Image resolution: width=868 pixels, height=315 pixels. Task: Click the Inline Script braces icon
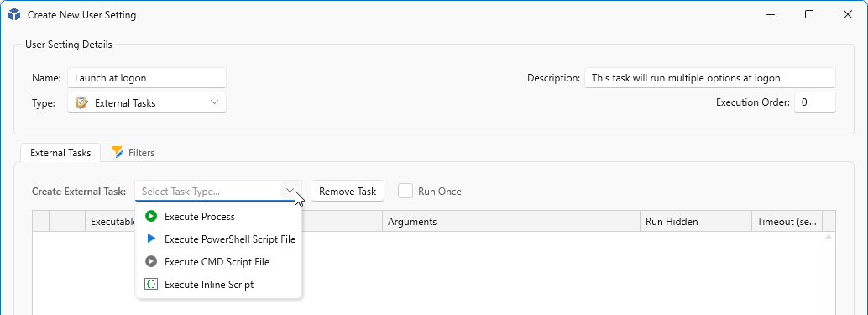click(x=150, y=284)
